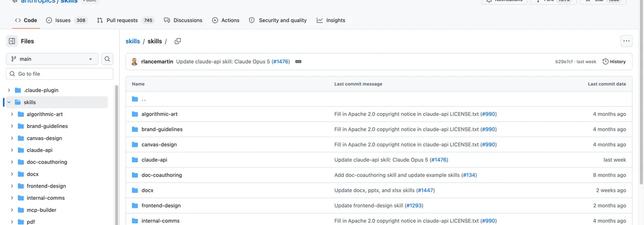Image resolution: width=644 pixels, height=225 pixels.
Task: Click folder icon of claude-api row
Action: (135, 160)
